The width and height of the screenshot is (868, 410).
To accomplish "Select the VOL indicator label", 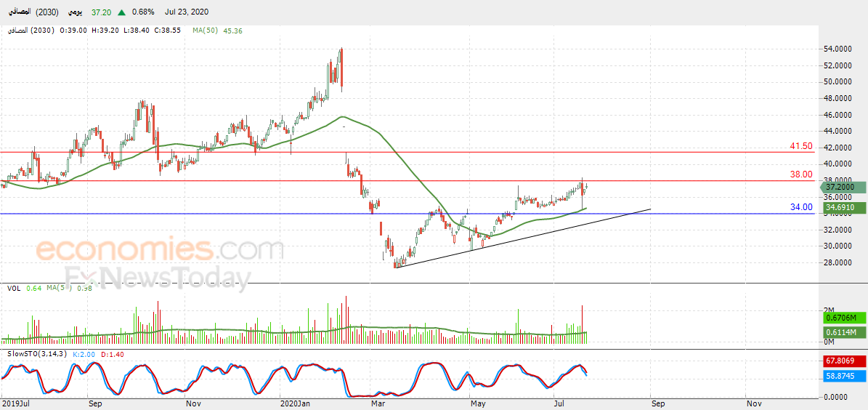I will coord(14,288).
